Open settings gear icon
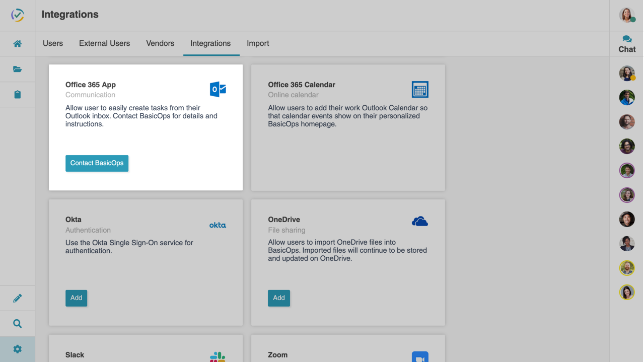The height and width of the screenshot is (362, 644). point(17,349)
